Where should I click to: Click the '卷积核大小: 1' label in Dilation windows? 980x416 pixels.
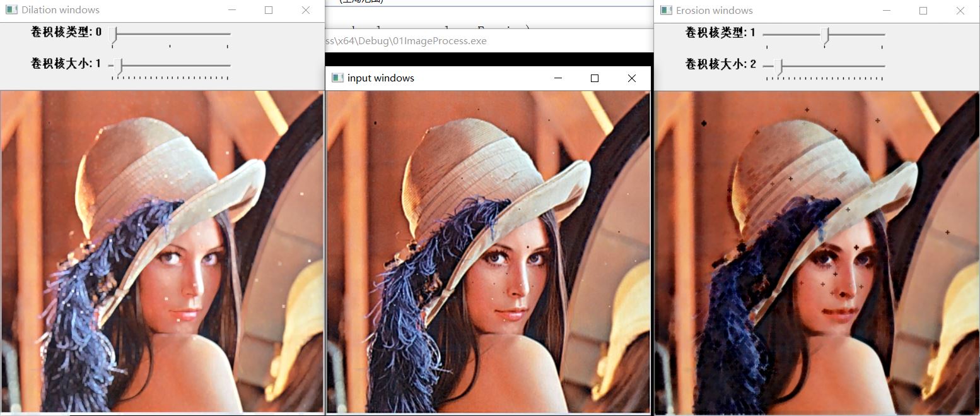pos(66,63)
